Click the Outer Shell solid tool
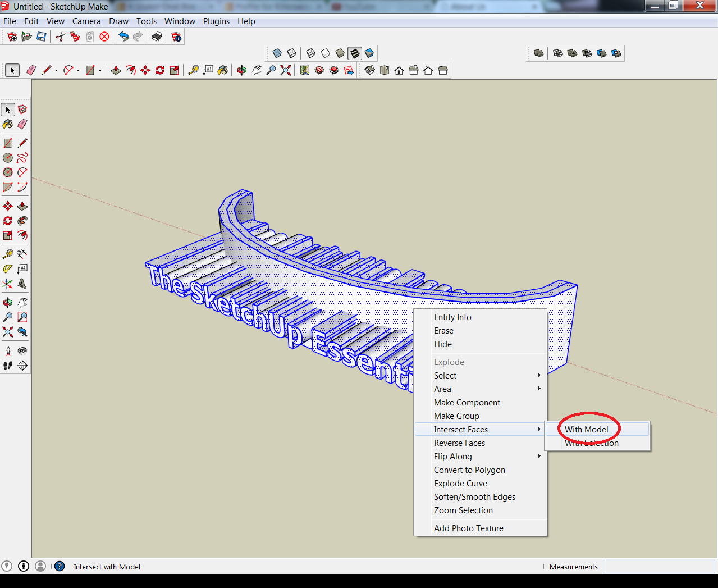This screenshot has height=588, width=718. [x=539, y=53]
